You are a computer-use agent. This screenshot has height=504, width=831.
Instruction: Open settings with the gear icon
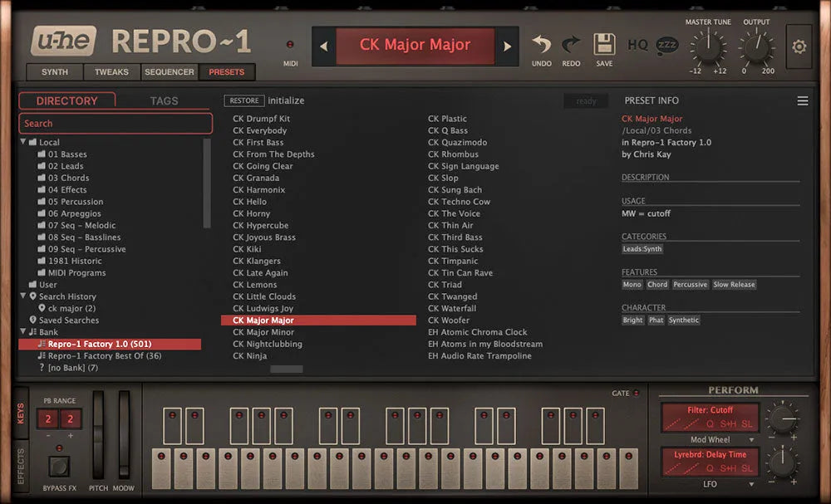tap(799, 46)
